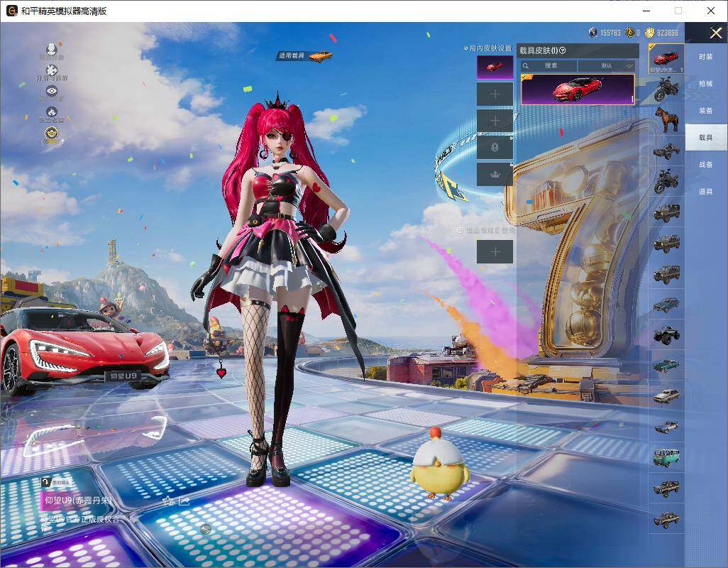Select the red sports car skin card

(578, 89)
